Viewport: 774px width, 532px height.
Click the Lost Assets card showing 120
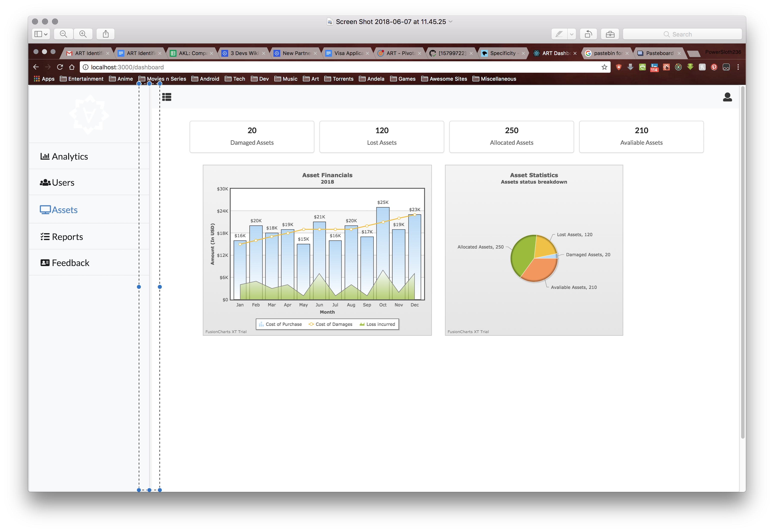click(x=382, y=137)
